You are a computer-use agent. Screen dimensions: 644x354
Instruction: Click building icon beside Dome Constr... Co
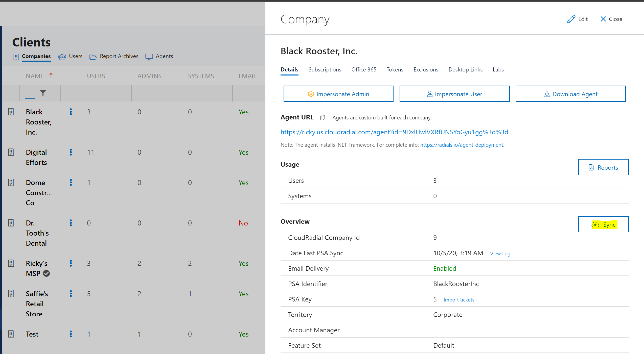tap(11, 183)
